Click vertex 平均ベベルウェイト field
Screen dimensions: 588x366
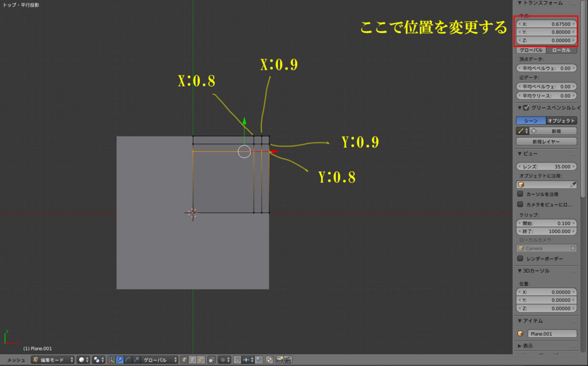tap(547, 68)
